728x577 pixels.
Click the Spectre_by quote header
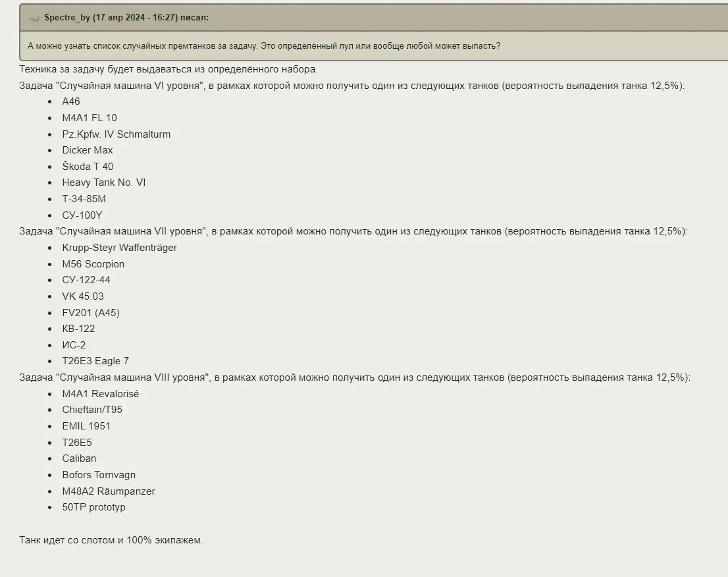click(126, 18)
